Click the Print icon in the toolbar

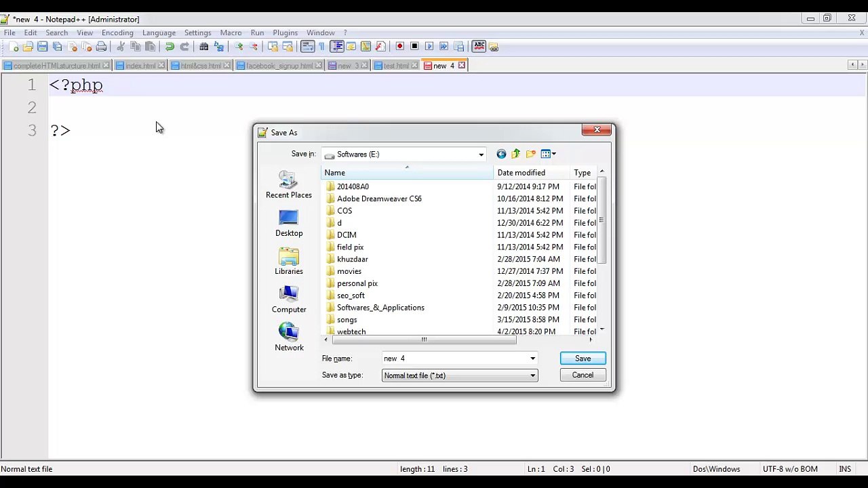[x=101, y=47]
